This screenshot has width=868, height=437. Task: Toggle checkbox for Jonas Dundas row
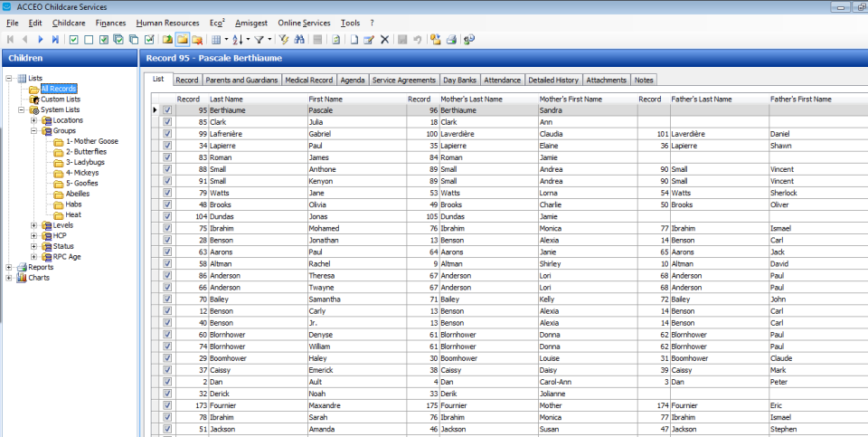(167, 216)
